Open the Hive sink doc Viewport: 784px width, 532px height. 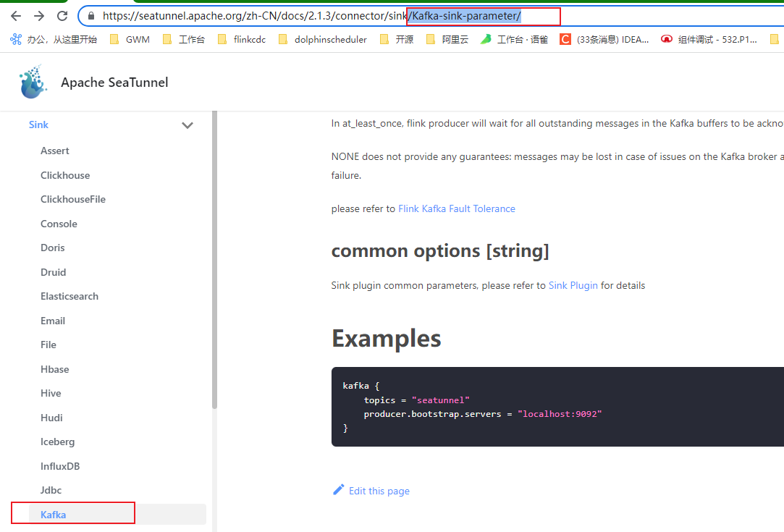(51, 394)
